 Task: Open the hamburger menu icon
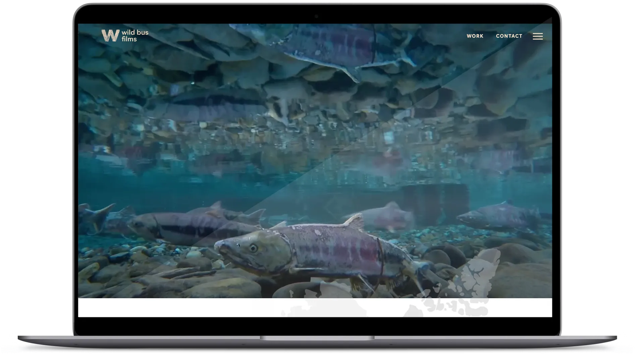(537, 36)
